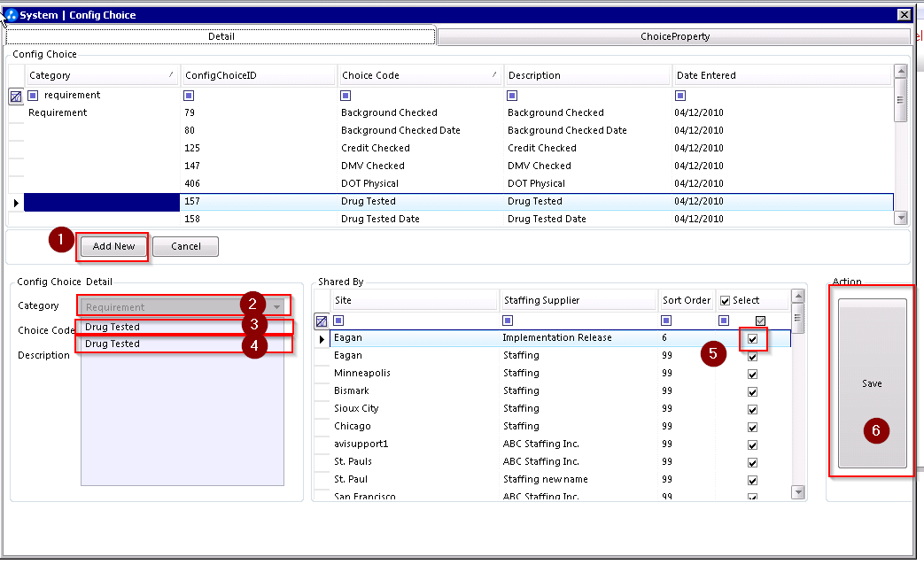Sort by the Category column header

(101, 75)
